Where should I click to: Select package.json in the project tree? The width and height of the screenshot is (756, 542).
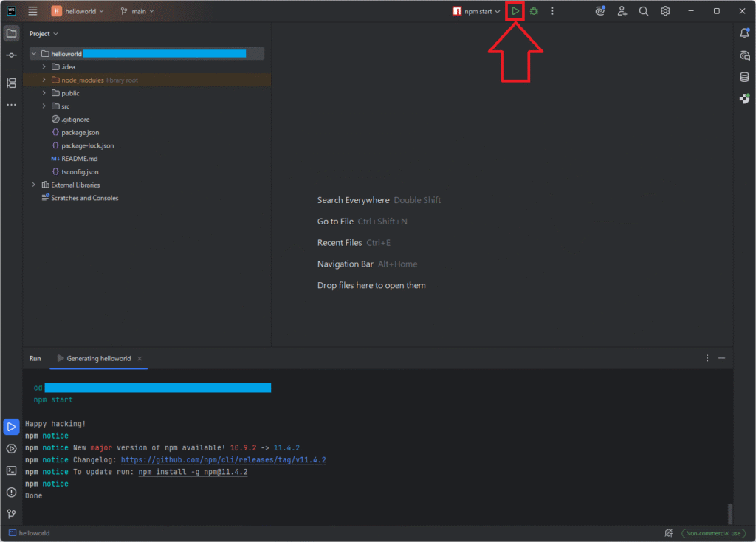(80, 132)
